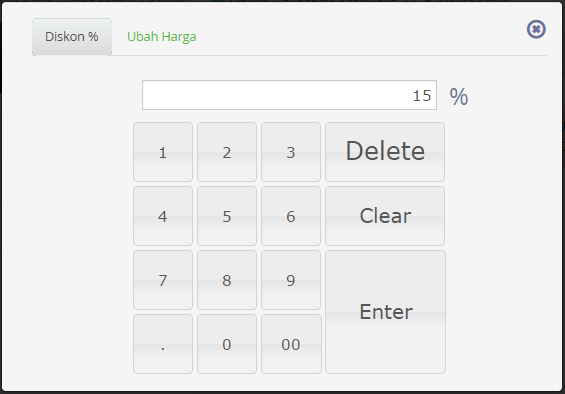Tap the 4 key on keypad
565x394 pixels.
point(163,216)
